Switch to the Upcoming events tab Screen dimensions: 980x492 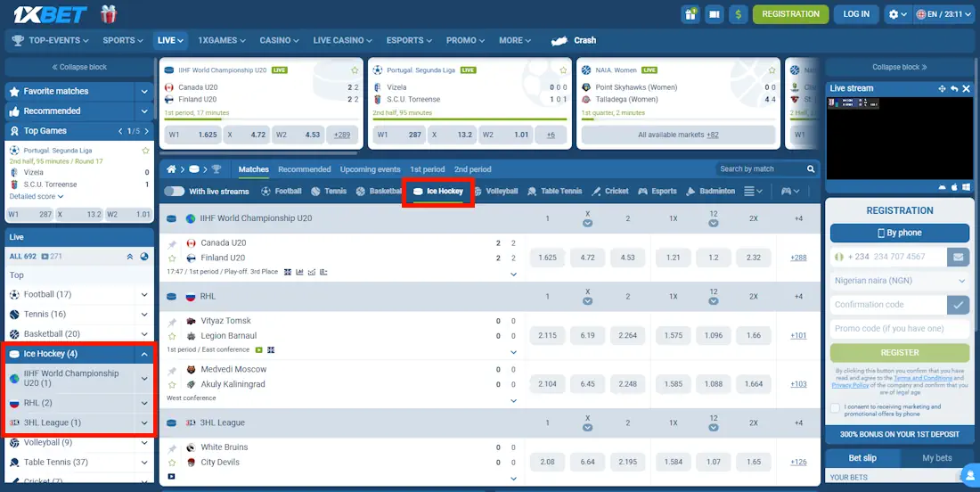point(370,169)
